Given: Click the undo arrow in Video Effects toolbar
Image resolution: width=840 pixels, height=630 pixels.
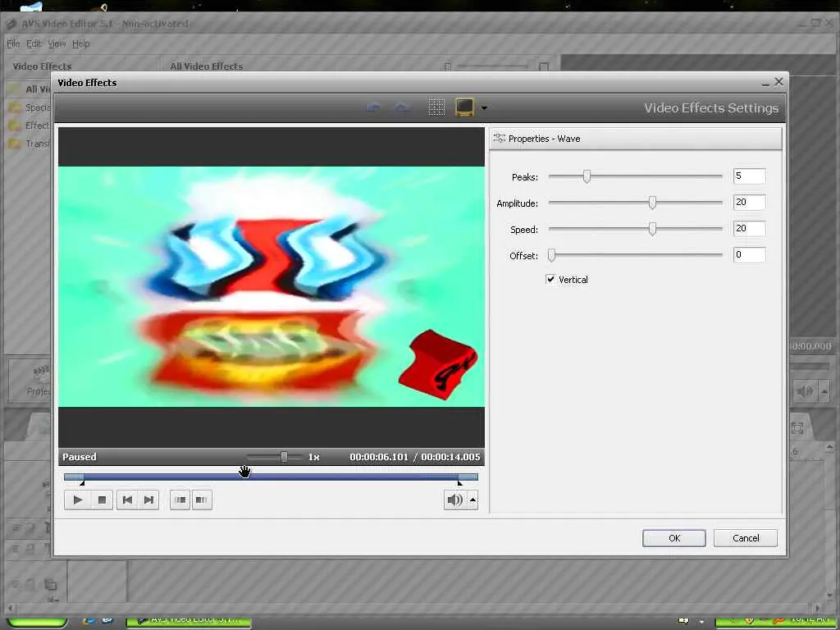Looking at the screenshot, I should [x=373, y=107].
